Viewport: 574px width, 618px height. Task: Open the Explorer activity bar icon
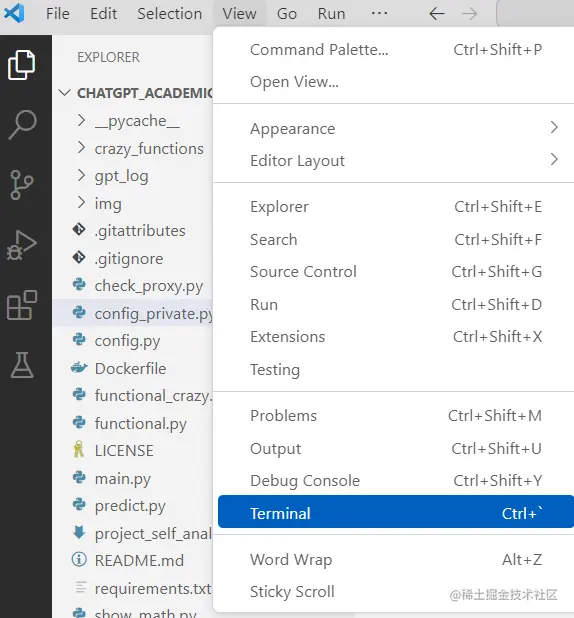22,65
